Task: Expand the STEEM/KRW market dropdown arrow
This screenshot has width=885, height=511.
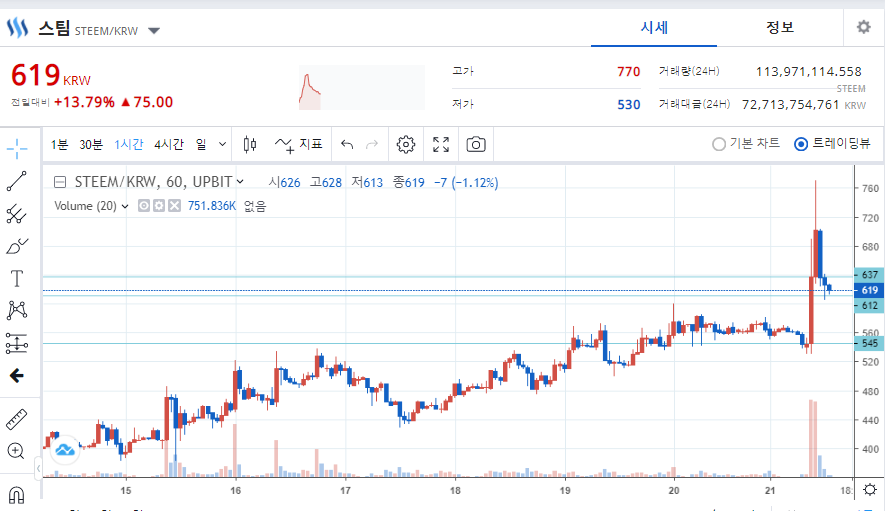Action: tap(154, 30)
